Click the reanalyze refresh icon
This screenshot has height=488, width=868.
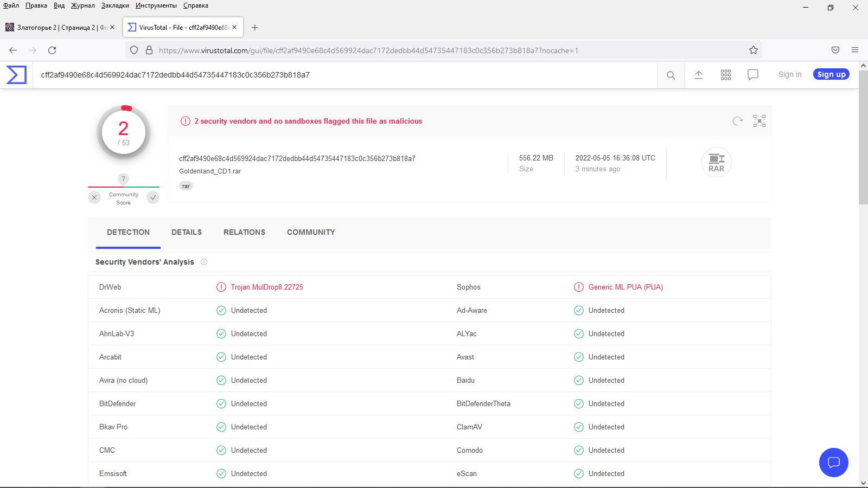point(737,121)
